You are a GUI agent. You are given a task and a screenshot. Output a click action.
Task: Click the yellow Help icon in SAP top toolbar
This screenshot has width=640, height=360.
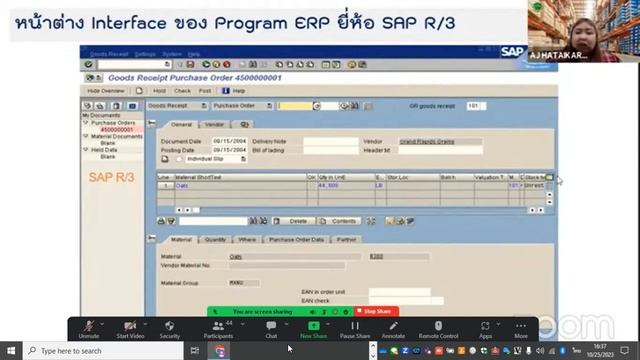pyautogui.click(x=352, y=64)
